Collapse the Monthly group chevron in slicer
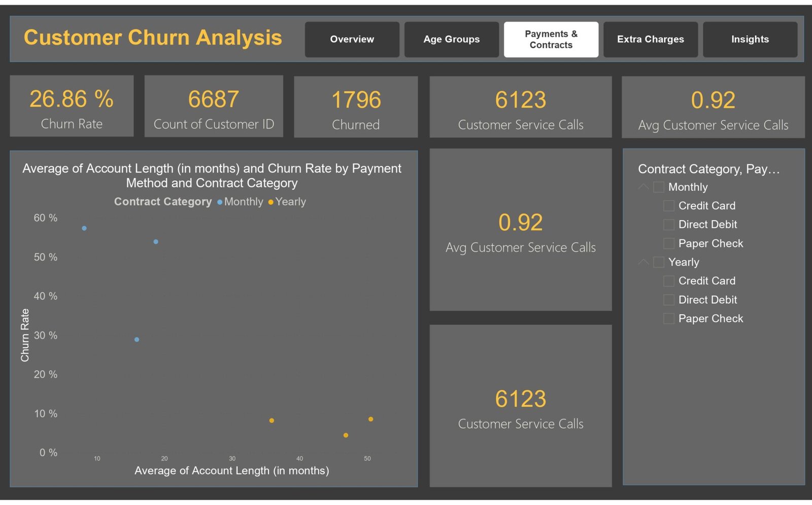This screenshot has width=812, height=505. tap(644, 187)
